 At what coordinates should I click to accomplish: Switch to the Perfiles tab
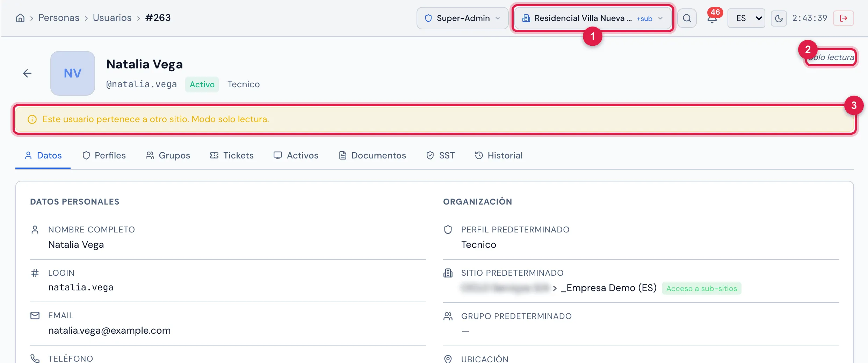(x=104, y=155)
